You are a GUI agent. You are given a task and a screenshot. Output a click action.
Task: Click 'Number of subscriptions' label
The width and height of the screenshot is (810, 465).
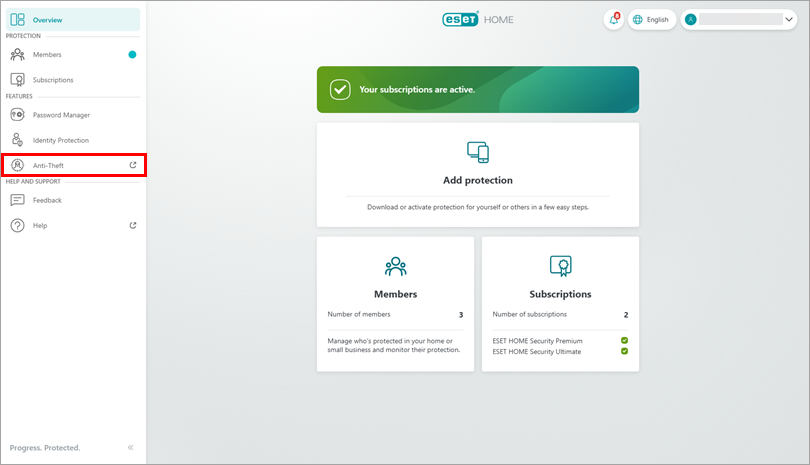coord(529,314)
